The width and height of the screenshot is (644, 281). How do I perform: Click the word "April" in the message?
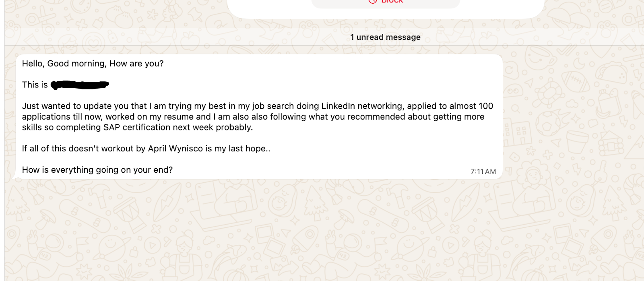157,149
